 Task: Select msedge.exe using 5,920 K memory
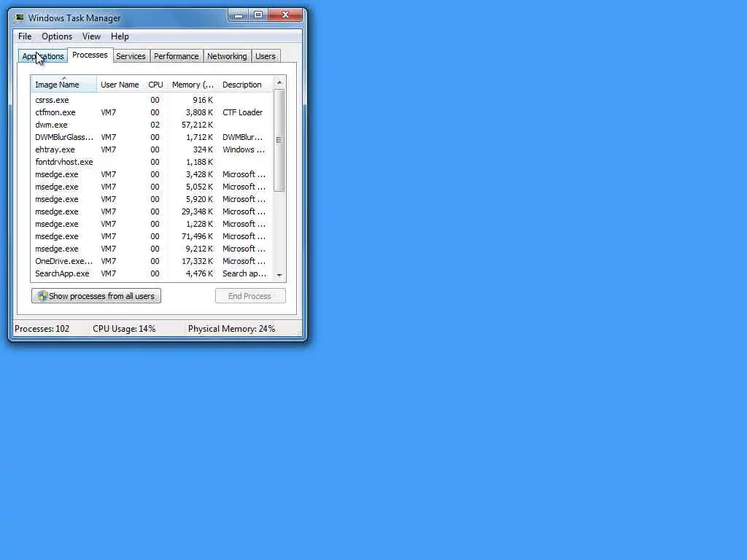click(152, 199)
